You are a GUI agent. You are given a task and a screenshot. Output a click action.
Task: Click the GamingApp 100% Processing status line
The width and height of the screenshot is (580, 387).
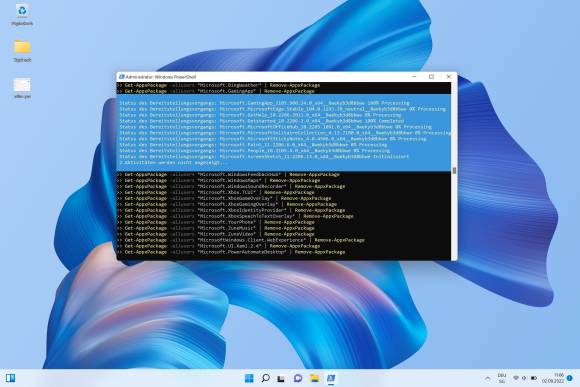pyautogui.click(x=264, y=103)
